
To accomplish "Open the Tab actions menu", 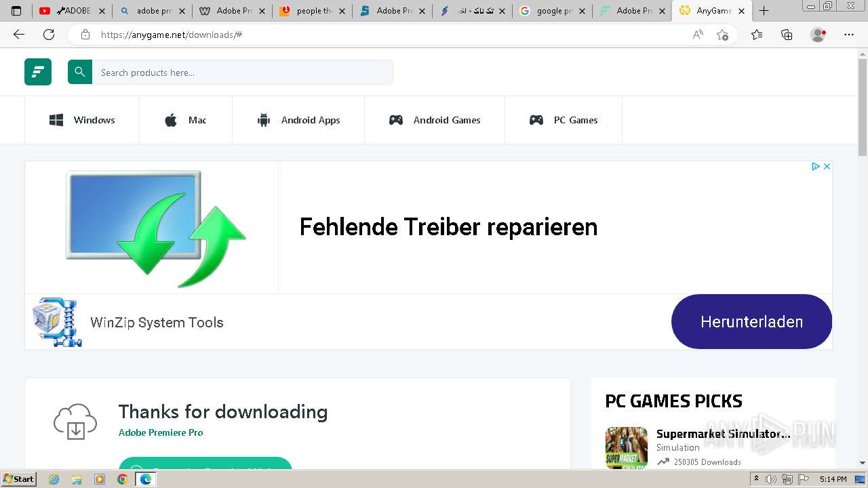I will coord(16,11).
